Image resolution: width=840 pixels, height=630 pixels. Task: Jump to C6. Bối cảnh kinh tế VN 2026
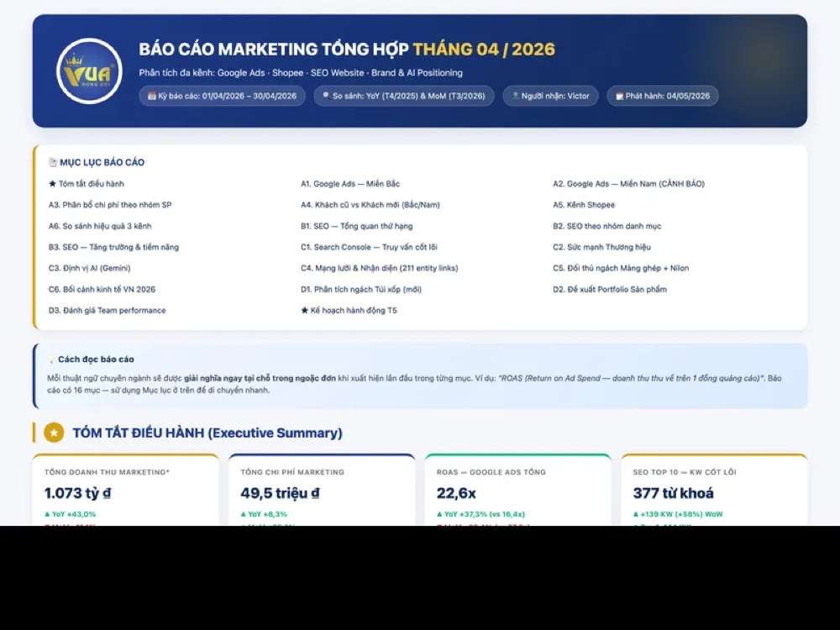102,289
